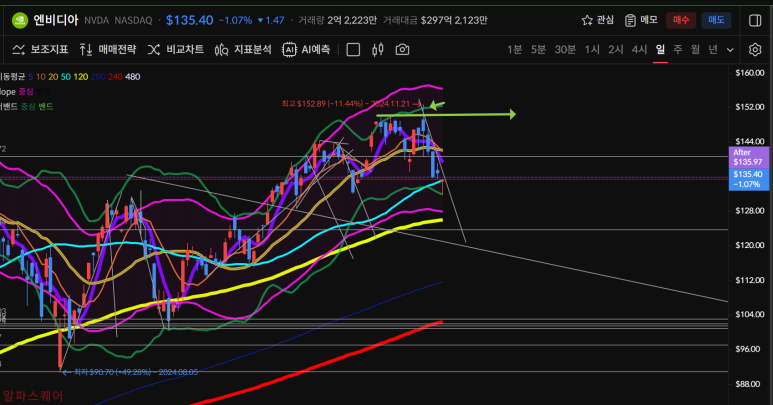Click the blue $135.40 -1.07% axis tag

pyautogui.click(x=748, y=179)
